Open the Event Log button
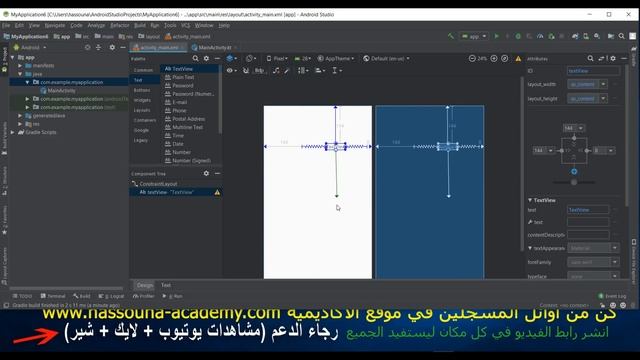640x360 pixels. (612, 296)
